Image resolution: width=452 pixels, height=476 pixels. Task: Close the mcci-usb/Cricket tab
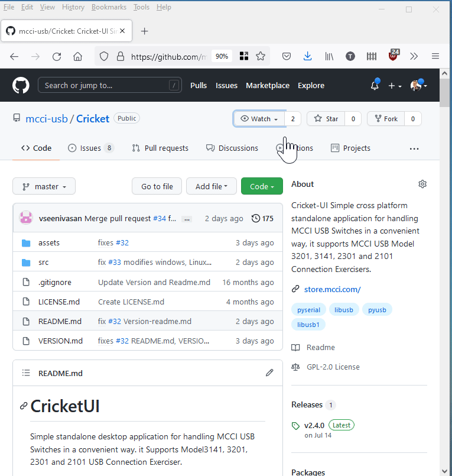coord(122,31)
